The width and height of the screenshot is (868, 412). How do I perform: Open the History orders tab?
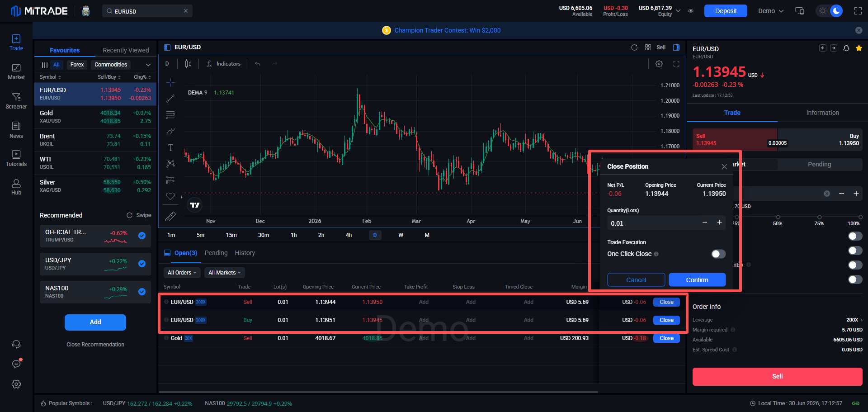pyautogui.click(x=245, y=253)
